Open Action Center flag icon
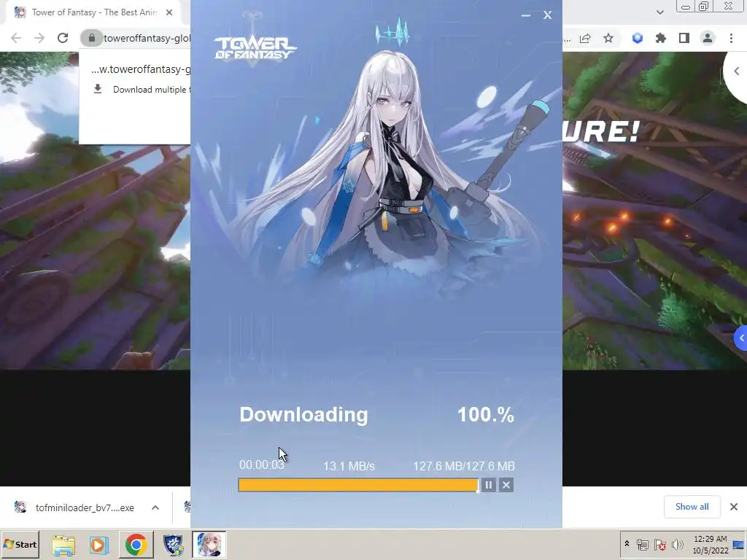Image resolution: width=747 pixels, height=560 pixels. (659, 544)
